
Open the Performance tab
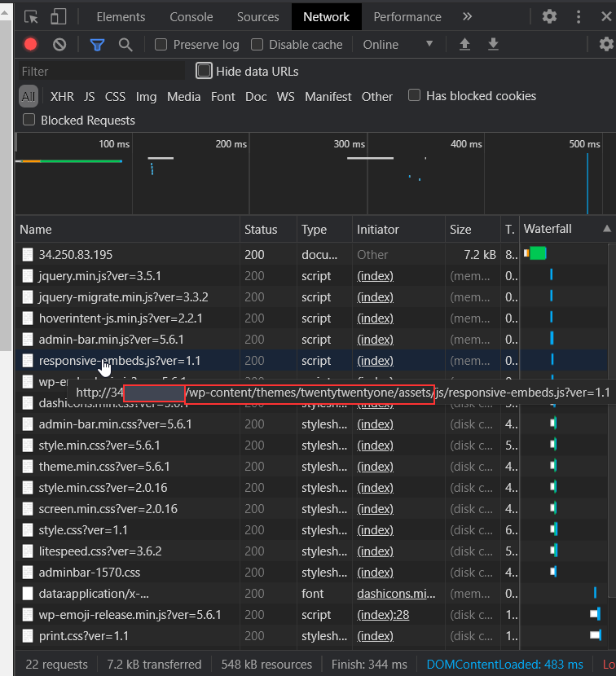407,16
